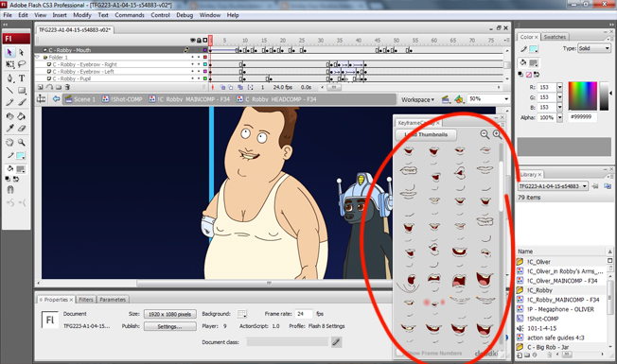Select the Eraser tool
Viewport: 617px width, 364px height.
22,129
